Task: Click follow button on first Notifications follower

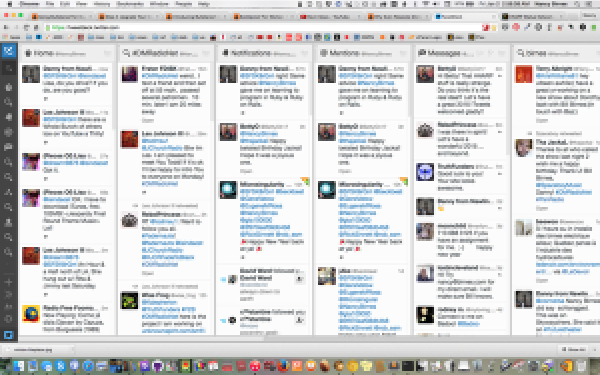Action: coord(300,279)
